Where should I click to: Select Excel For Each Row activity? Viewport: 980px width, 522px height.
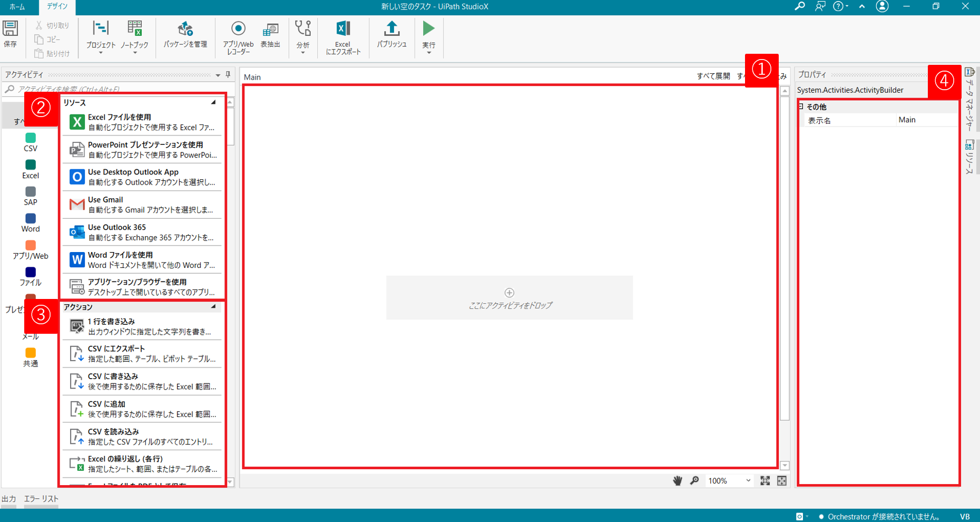[142, 464]
